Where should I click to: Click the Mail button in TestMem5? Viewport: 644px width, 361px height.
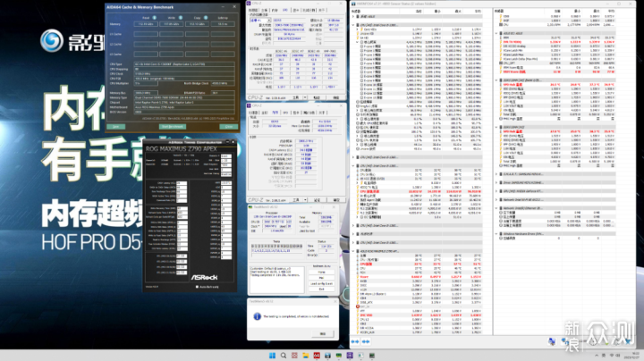click(322, 278)
